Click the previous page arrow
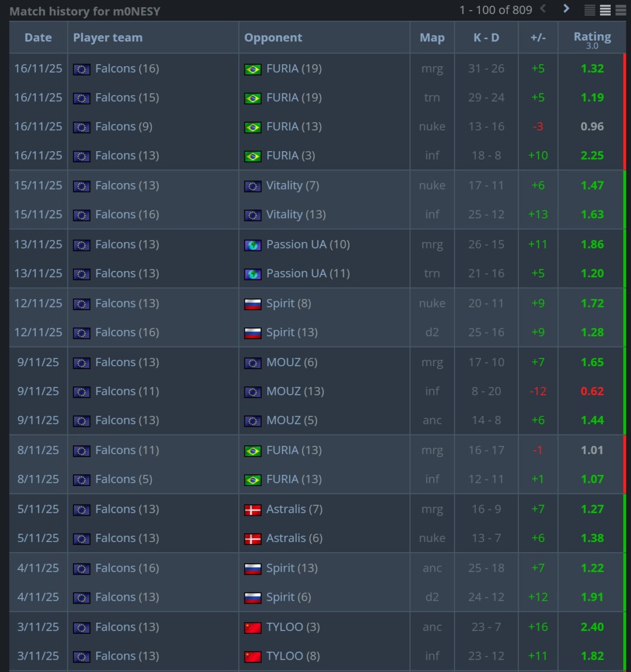Image resolution: width=631 pixels, height=672 pixels. [543, 9]
